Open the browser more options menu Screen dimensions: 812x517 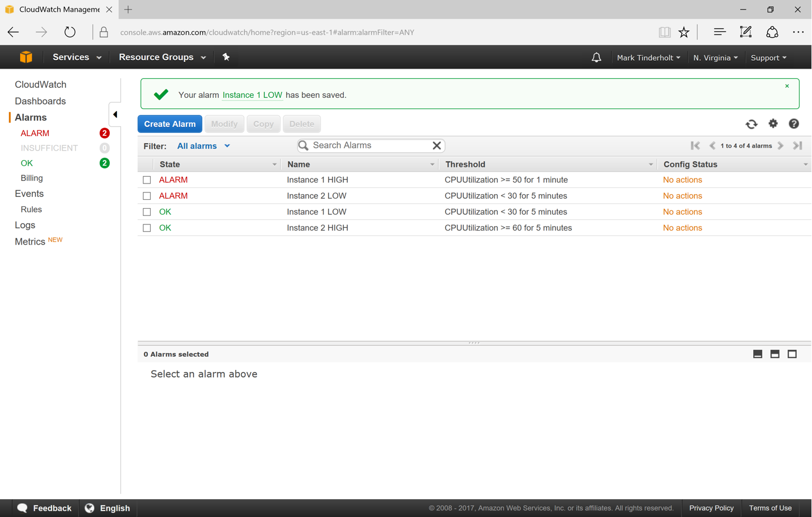pos(799,32)
